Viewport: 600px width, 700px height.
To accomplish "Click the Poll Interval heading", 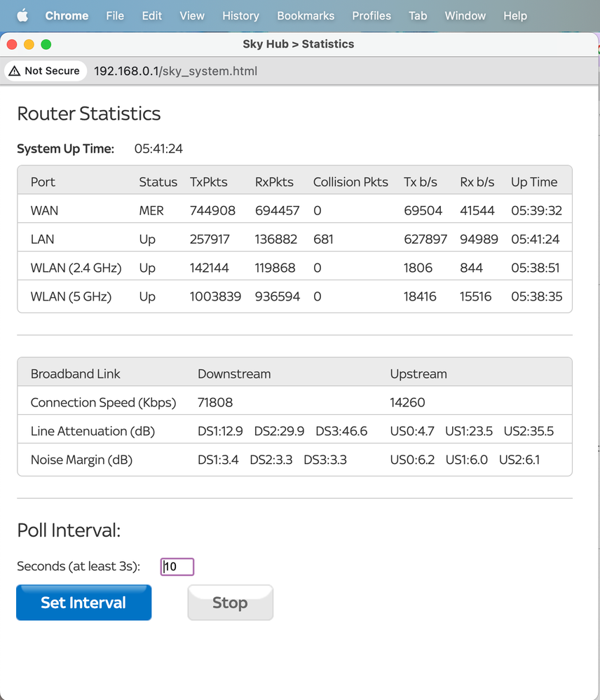I will pyautogui.click(x=69, y=530).
